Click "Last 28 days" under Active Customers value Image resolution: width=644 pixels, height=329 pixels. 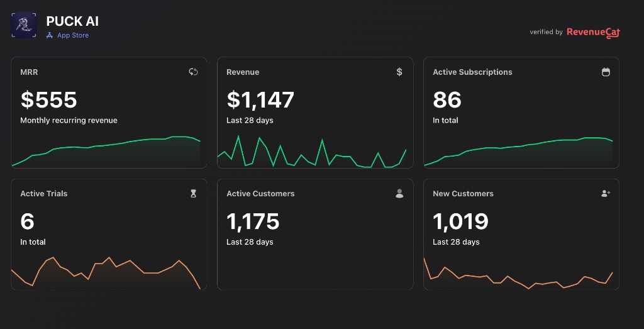tap(250, 242)
